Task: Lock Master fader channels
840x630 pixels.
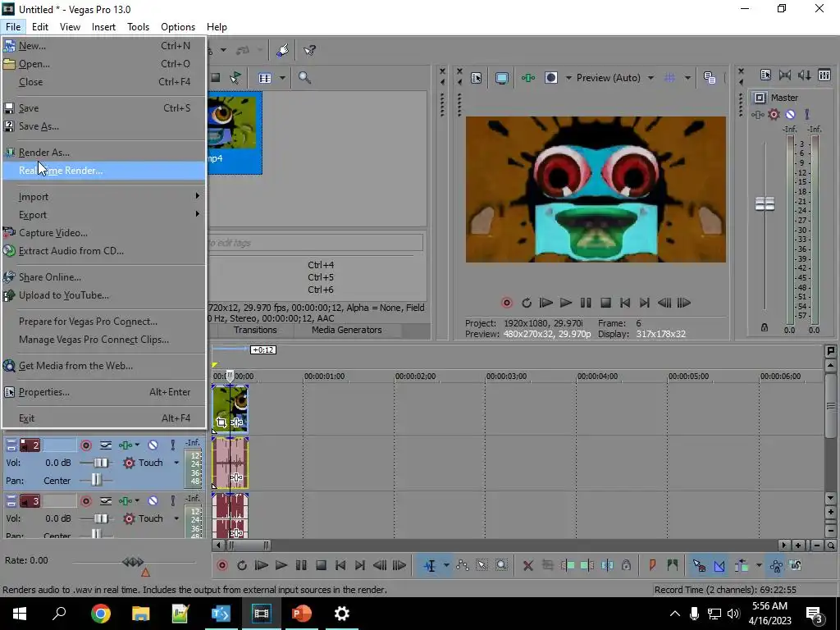Action: 765,327
